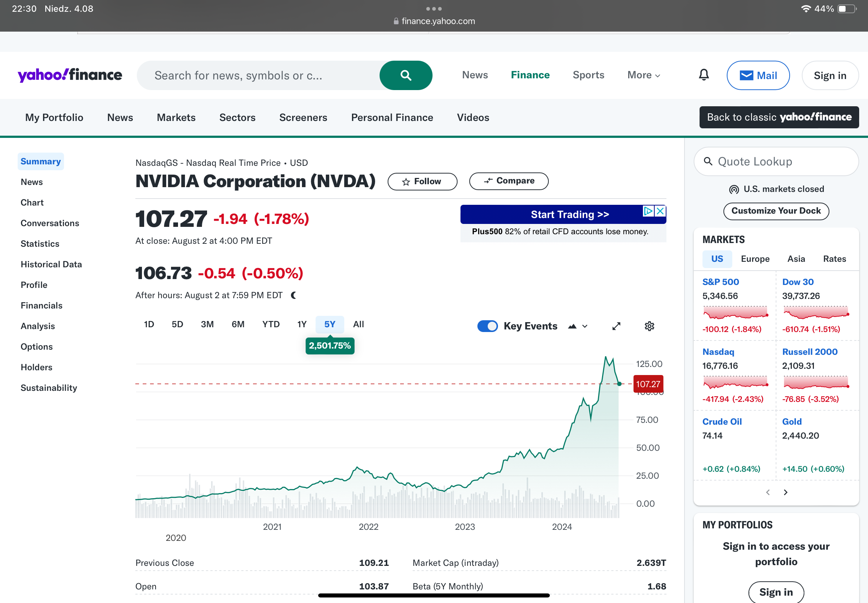Switch markets to Asia tab
The width and height of the screenshot is (868, 603).
[796, 259]
